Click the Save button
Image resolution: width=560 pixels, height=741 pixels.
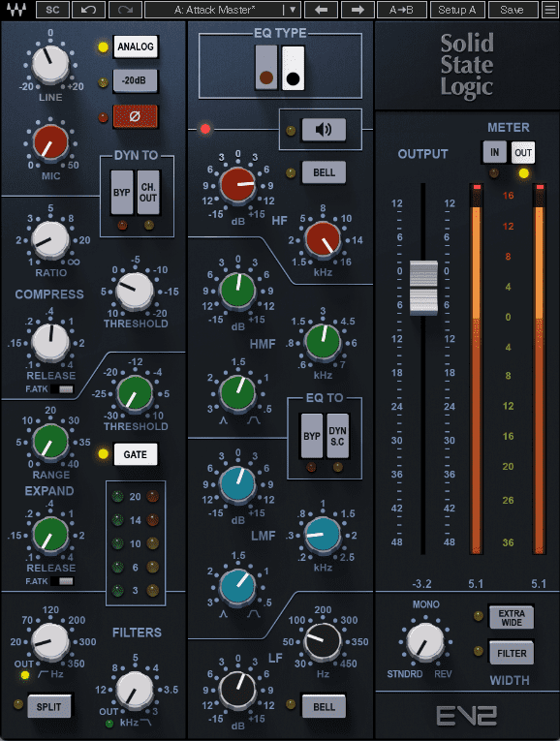(513, 10)
